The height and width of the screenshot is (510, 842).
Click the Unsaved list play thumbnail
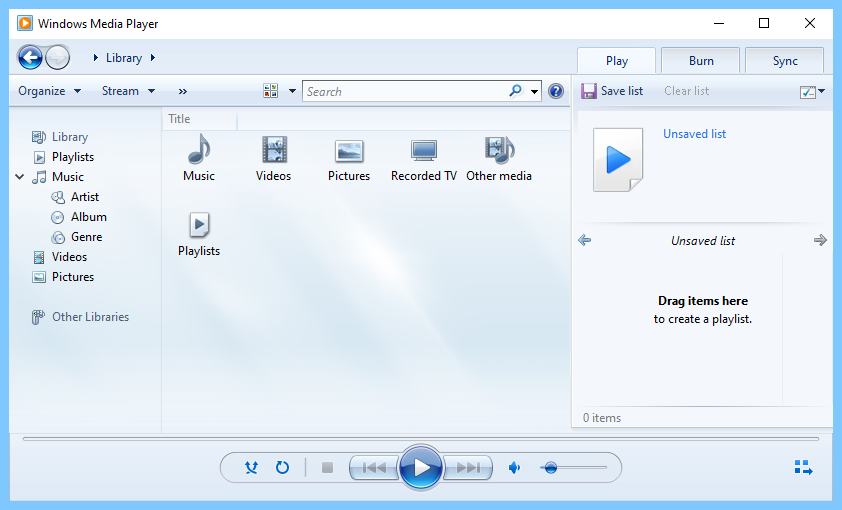[618, 159]
